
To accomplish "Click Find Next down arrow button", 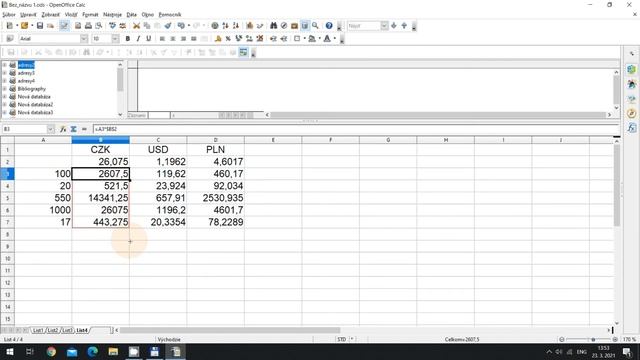I will click(393, 26).
